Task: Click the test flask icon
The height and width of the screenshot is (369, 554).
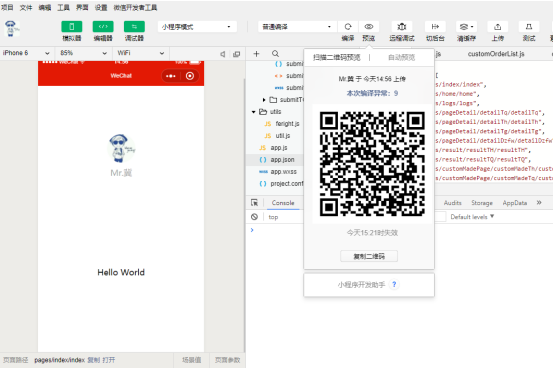Action: pyautogui.click(x=529, y=27)
